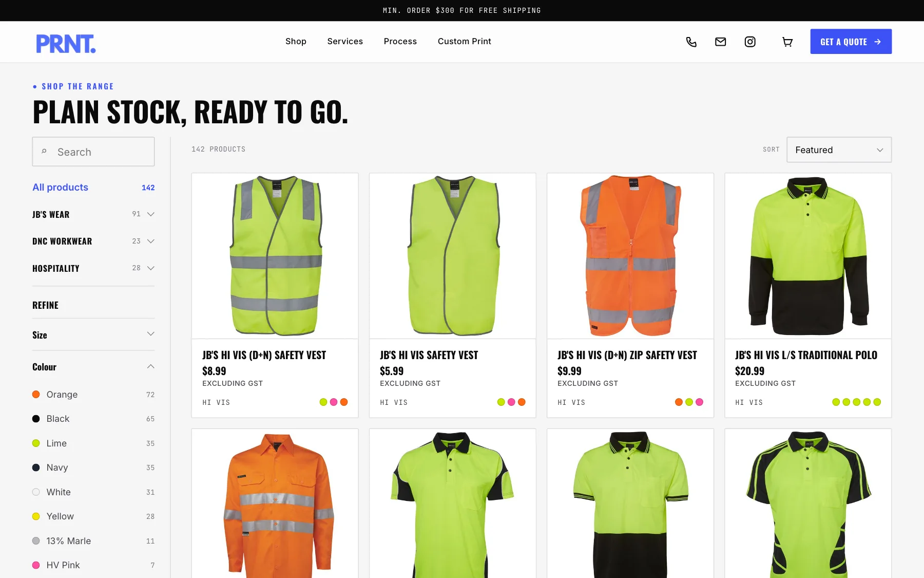Select orange swatch on D+N Safety Vest card
924x578 pixels.
[x=344, y=402]
